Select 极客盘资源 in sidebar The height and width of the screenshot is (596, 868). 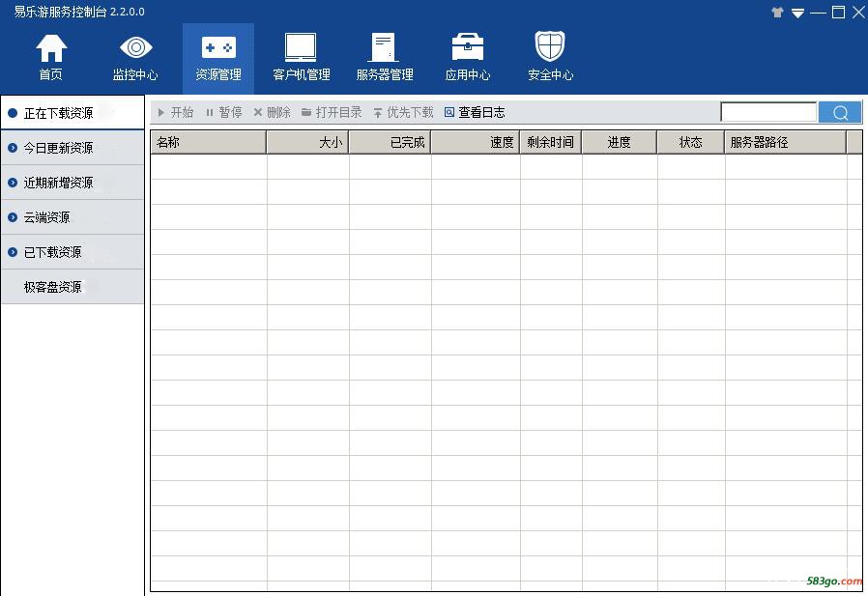tap(72, 287)
